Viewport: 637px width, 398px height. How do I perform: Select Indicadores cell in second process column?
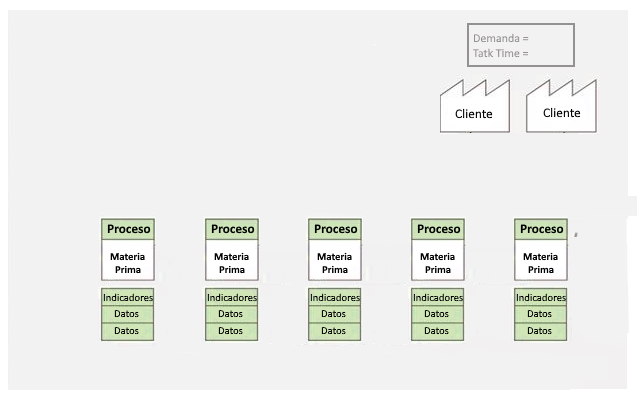pos(232,297)
